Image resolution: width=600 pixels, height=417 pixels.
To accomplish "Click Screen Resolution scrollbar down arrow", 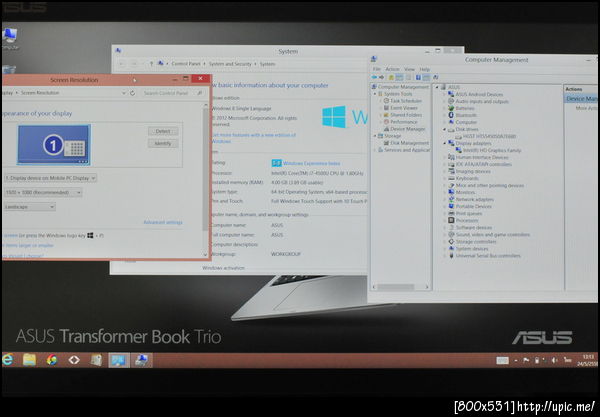I will pyautogui.click(x=205, y=255).
